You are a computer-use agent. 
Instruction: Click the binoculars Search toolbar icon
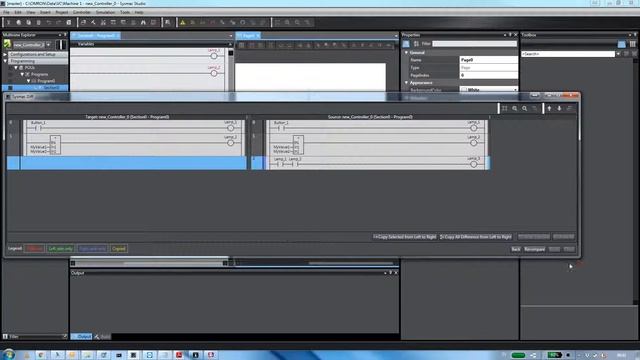(143, 22)
